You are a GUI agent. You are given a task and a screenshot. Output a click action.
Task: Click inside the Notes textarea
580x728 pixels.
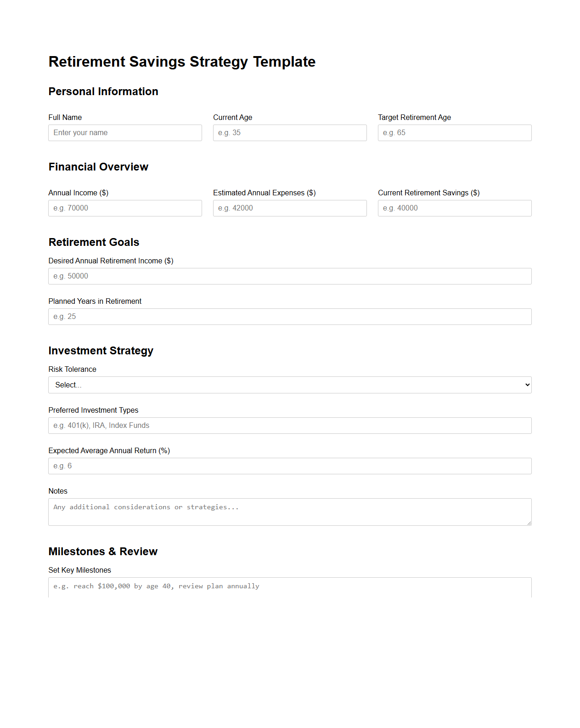point(289,512)
